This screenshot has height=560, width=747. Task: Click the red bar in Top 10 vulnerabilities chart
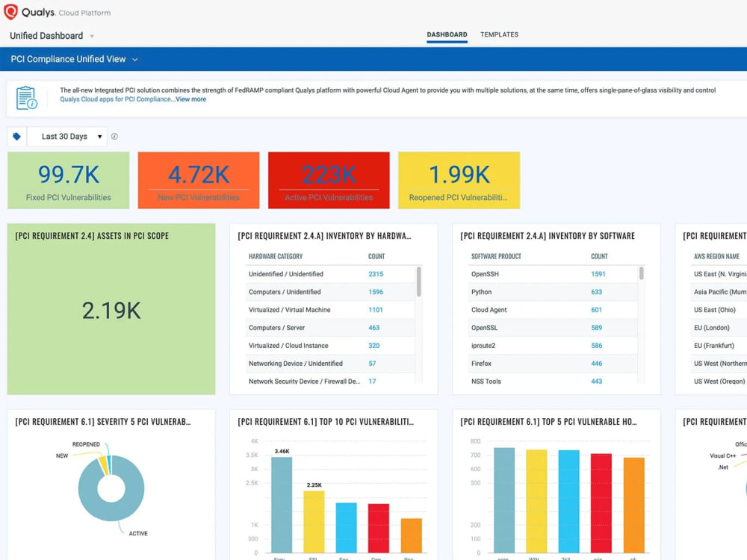[x=379, y=528]
